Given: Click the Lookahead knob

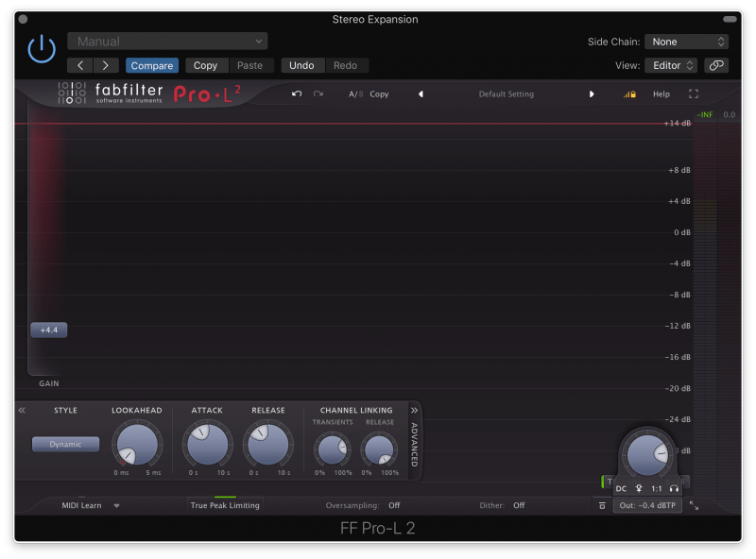Looking at the screenshot, I should click(x=137, y=445).
